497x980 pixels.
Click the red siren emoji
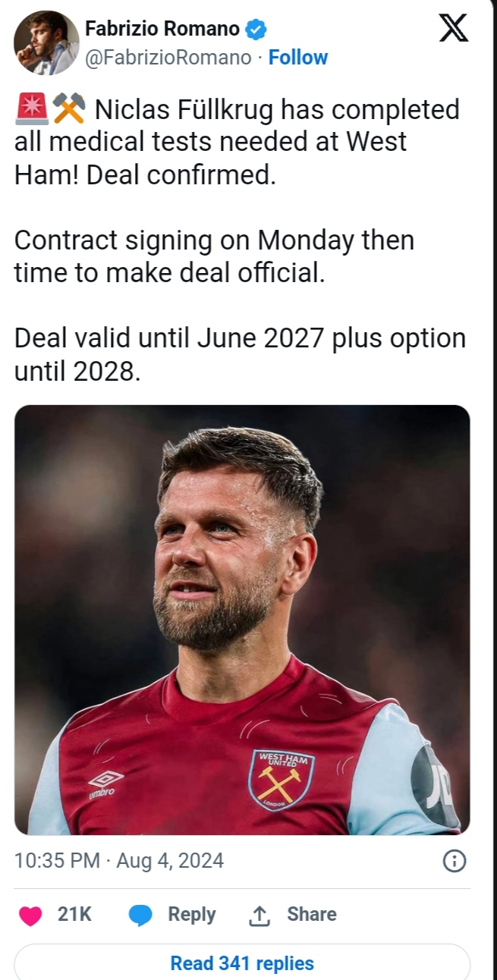click(32, 111)
